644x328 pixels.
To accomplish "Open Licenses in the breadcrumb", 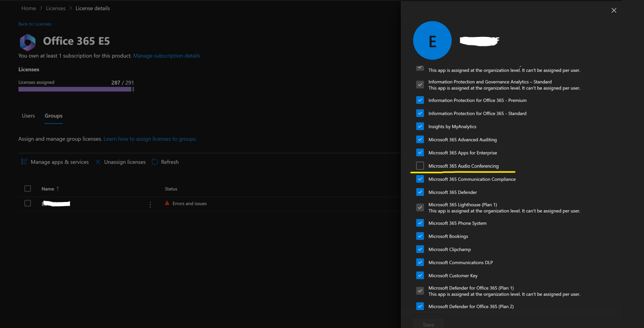I will click(55, 8).
